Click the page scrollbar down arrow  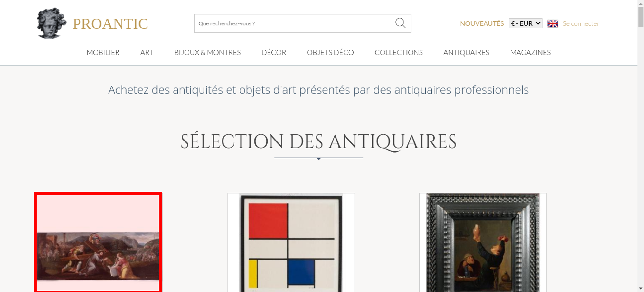click(x=641, y=289)
